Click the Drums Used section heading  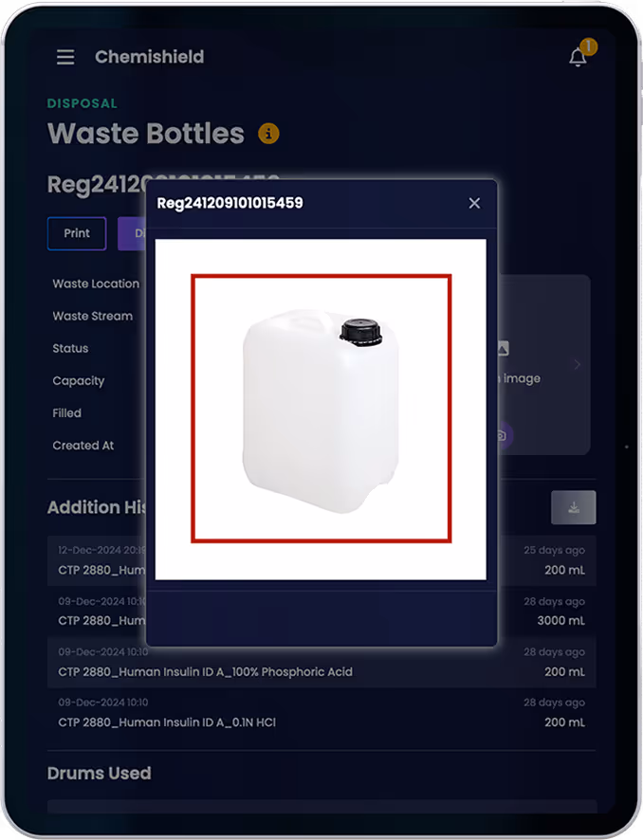[100, 773]
